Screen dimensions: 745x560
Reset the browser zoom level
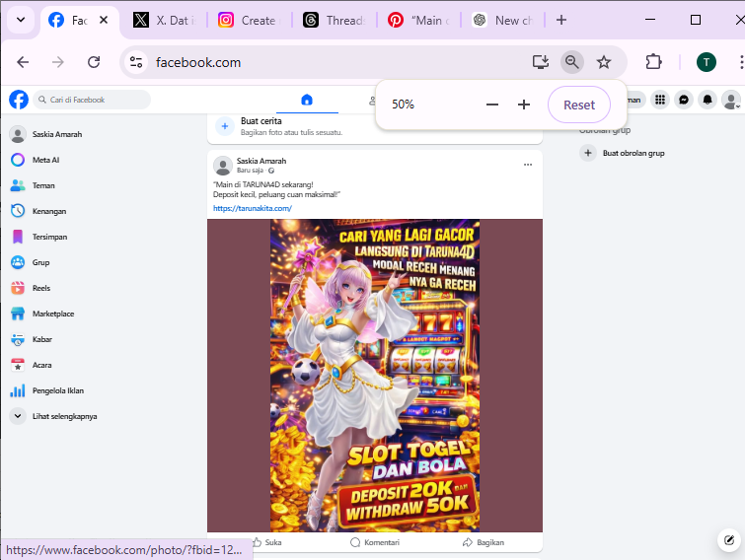click(x=579, y=105)
